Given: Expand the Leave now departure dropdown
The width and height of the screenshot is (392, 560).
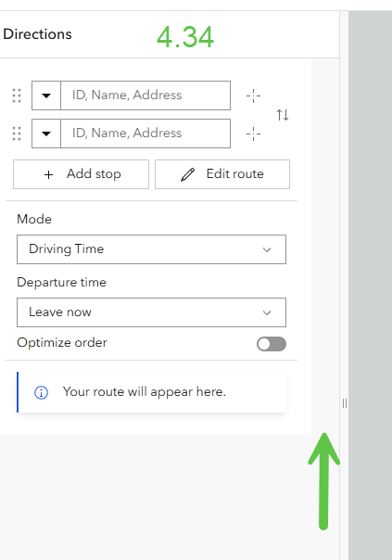Looking at the screenshot, I should coord(151,312).
